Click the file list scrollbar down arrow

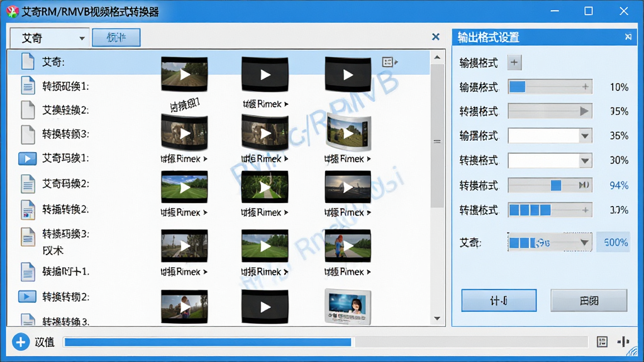(438, 319)
